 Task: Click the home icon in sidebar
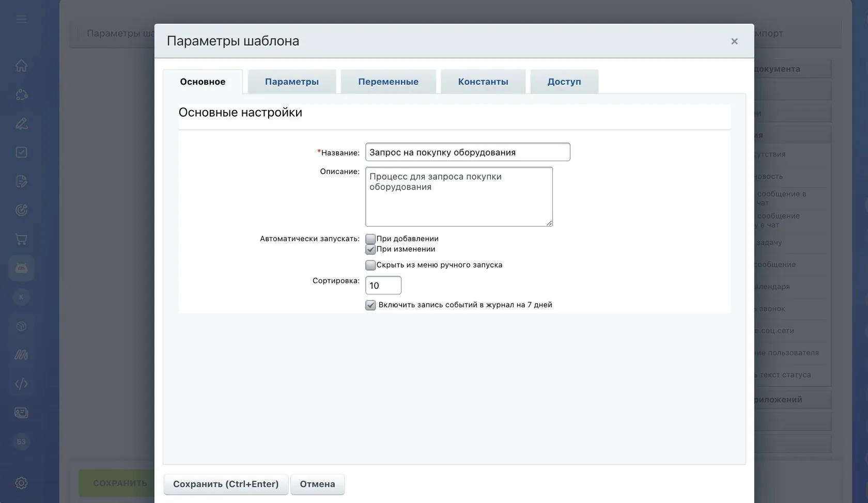tap(21, 66)
